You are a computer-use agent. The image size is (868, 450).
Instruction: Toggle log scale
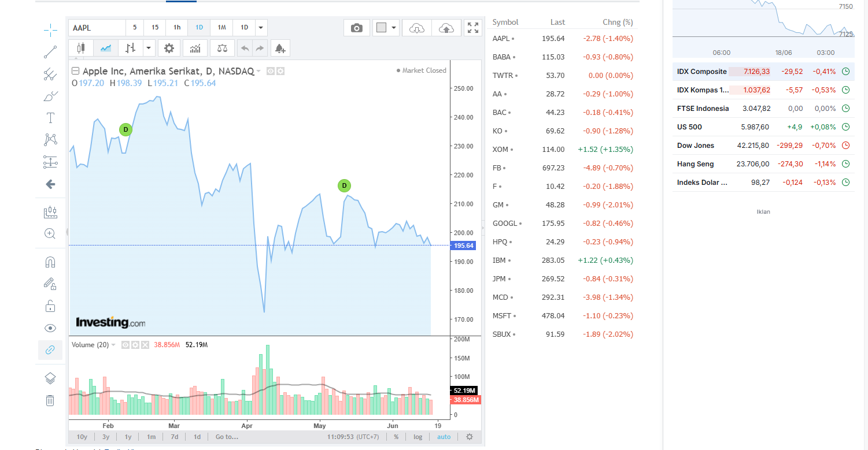(418, 437)
